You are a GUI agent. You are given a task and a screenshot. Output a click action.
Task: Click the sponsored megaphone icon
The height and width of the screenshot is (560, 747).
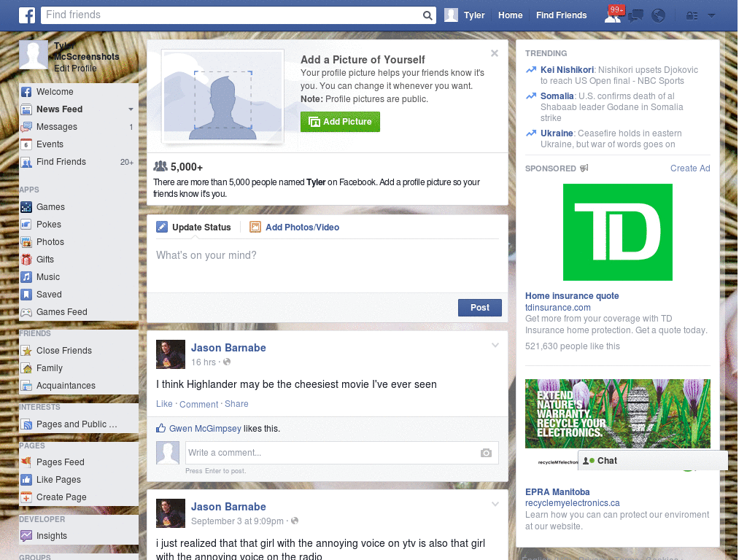click(584, 168)
